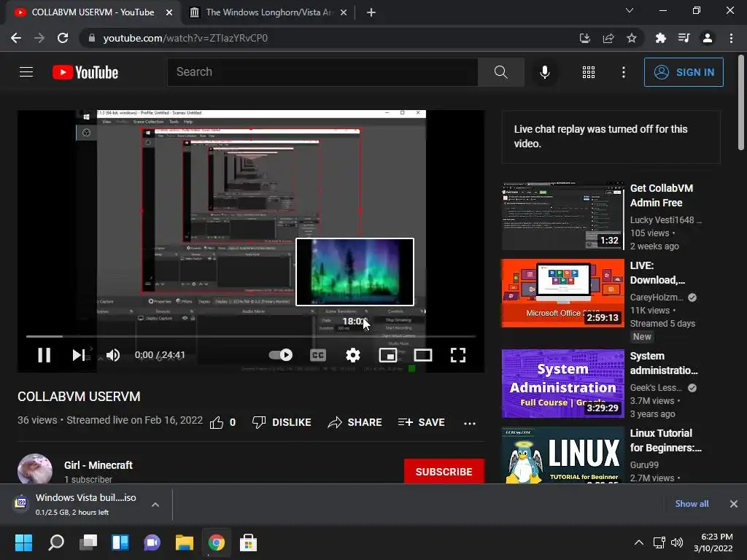The image size is (747, 560).
Task: Save the video to a playlist
Action: (x=421, y=422)
